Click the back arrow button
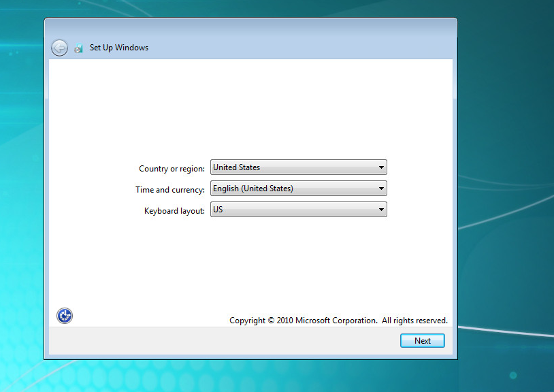Screen dimensions: 554x392 (59, 48)
